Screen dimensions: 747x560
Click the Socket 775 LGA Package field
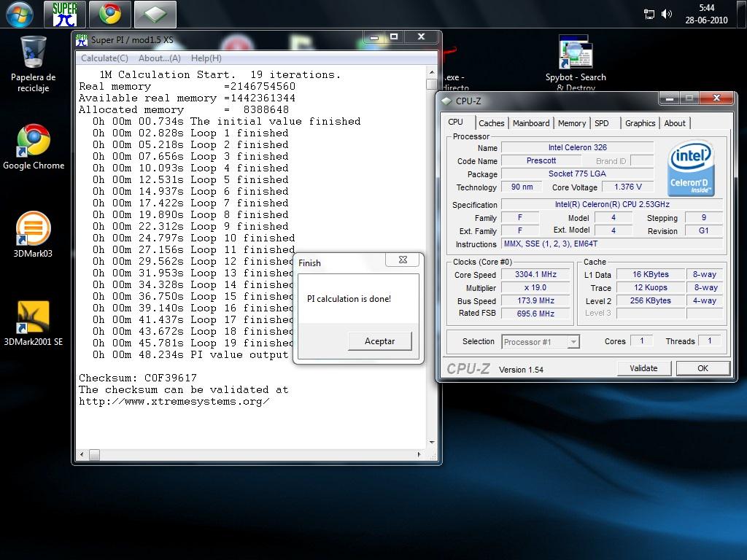pyautogui.click(x=578, y=174)
